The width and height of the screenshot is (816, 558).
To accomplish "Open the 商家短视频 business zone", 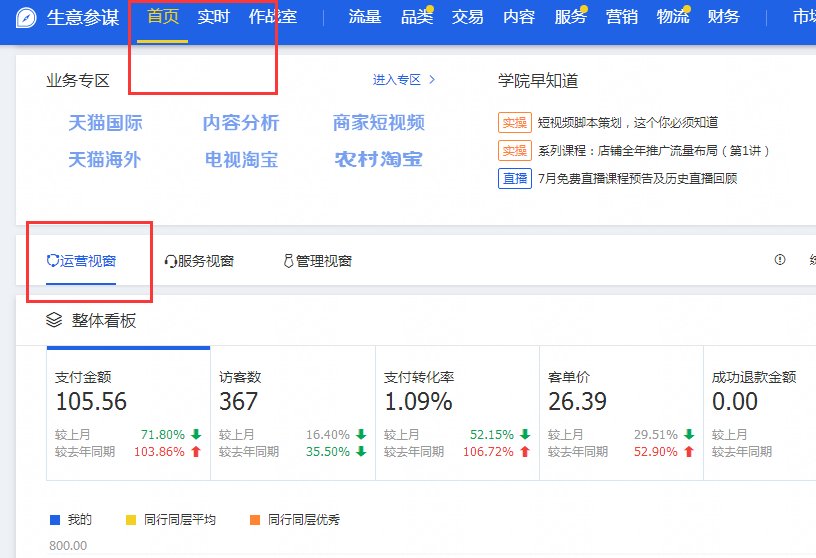I will (379, 123).
